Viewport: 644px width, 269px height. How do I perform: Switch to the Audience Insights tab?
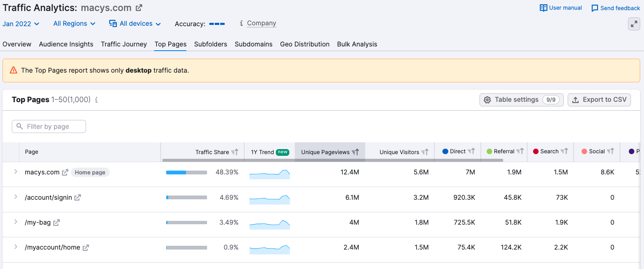click(x=66, y=44)
